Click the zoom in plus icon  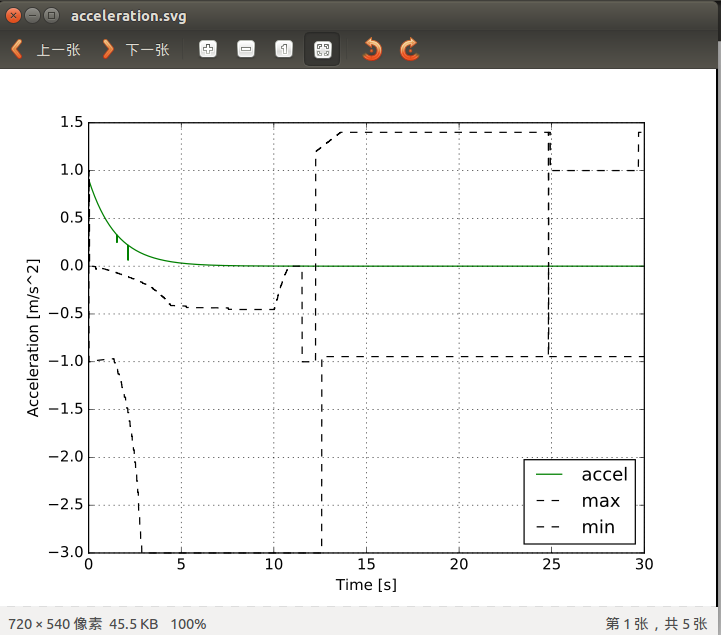207,49
